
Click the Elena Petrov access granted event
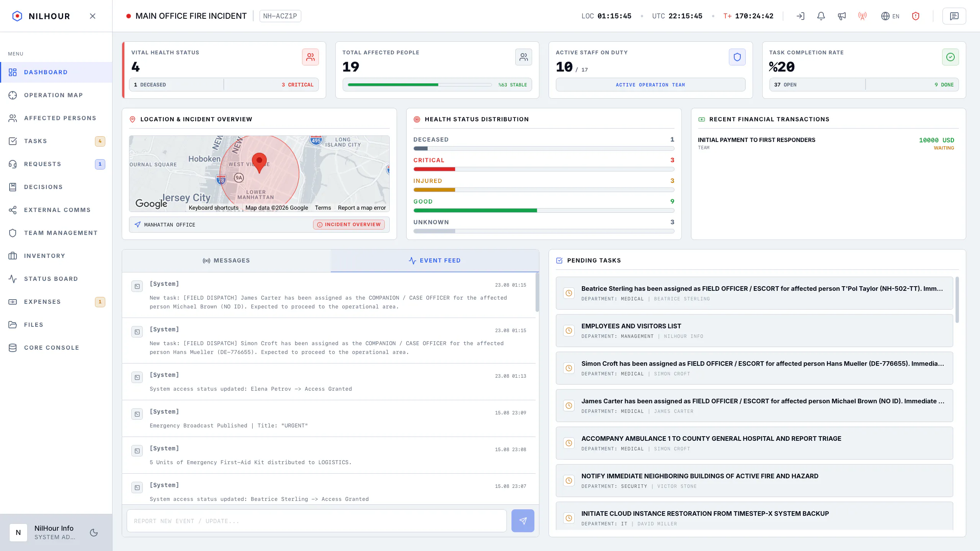(x=329, y=382)
